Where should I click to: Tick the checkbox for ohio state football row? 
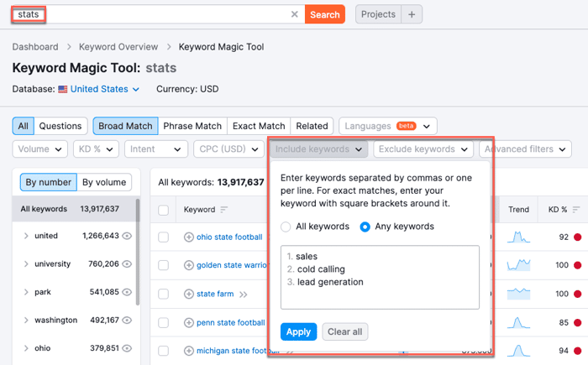pos(164,237)
